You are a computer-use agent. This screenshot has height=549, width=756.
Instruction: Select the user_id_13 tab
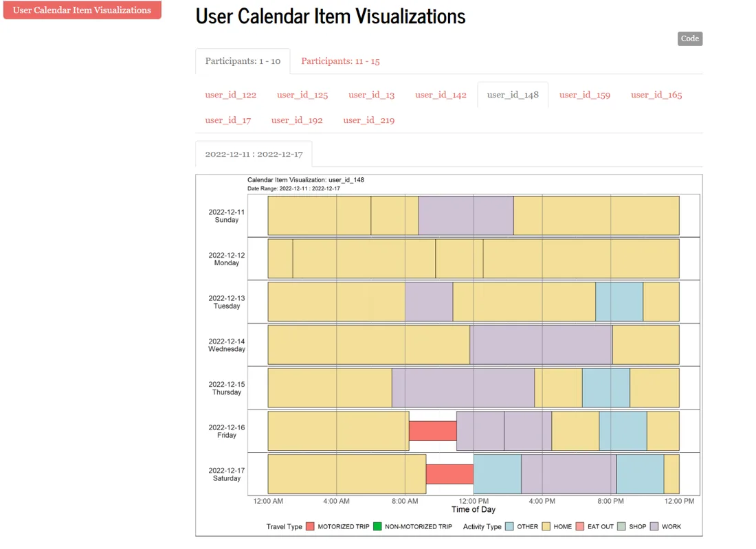[371, 95]
